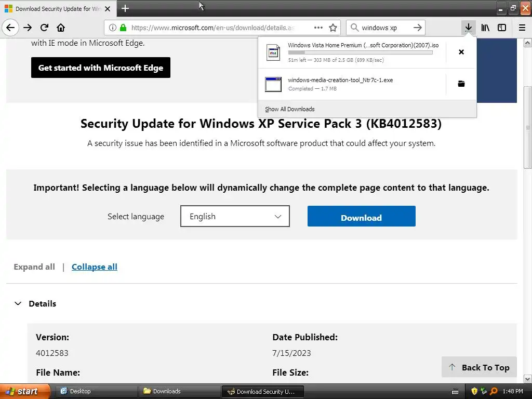Screen dimensions: 532x399
Task: Click the browser Back arrow button
Action: tap(10, 28)
